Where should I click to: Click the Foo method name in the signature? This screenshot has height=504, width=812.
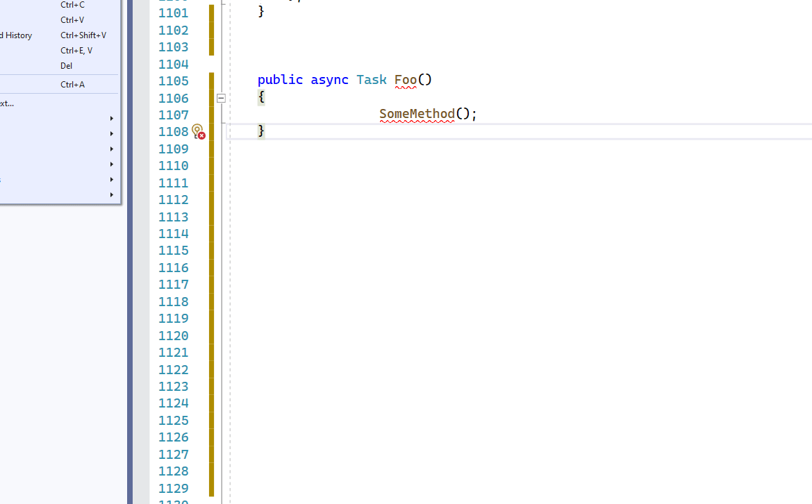point(404,80)
